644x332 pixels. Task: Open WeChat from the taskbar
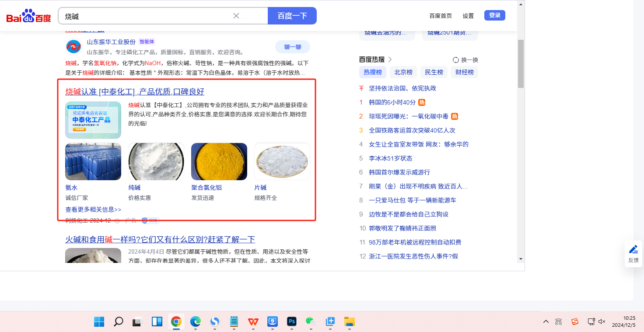point(311,322)
